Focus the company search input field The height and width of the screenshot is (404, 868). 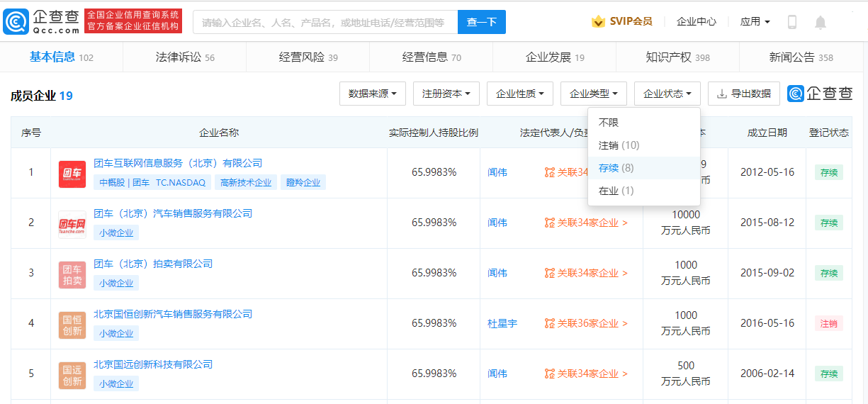coord(325,22)
